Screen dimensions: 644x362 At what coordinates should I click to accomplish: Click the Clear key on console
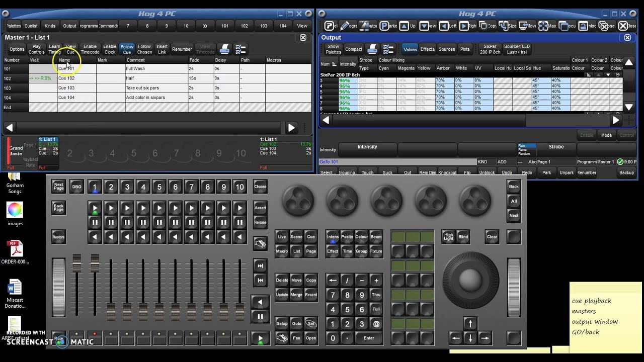tap(492, 237)
